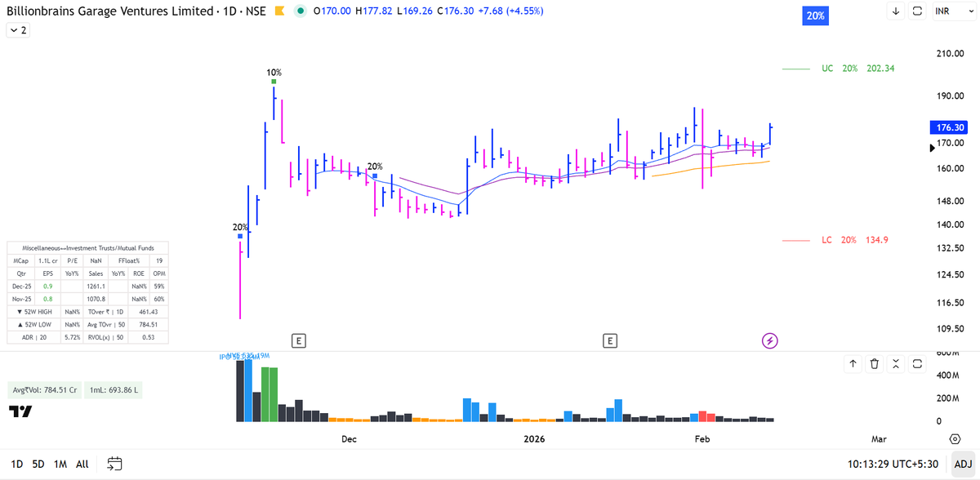
Task: Select the Avg₹Vol: 784.51 Cr label
Action: coord(44,390)
